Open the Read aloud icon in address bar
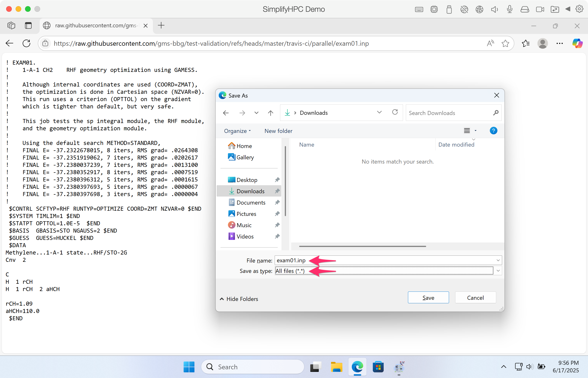 tap(490, 43)
